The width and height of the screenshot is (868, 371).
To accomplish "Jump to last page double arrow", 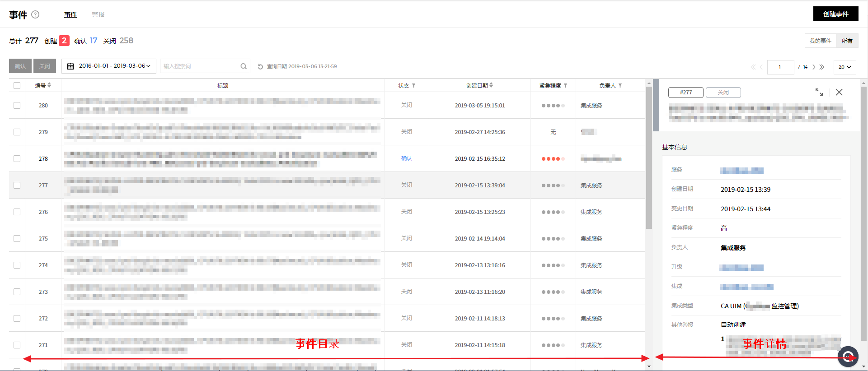I will click(x=822, y=67).
